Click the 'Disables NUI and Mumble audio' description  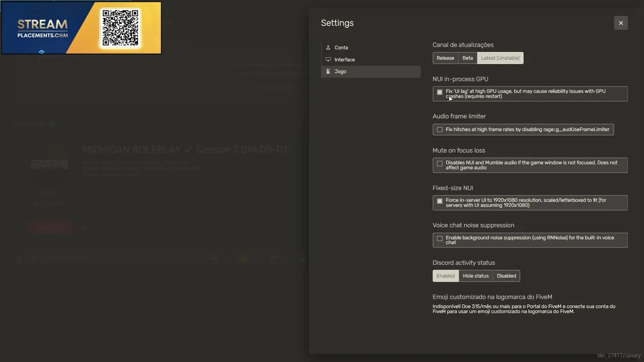[x=531, y=165]
